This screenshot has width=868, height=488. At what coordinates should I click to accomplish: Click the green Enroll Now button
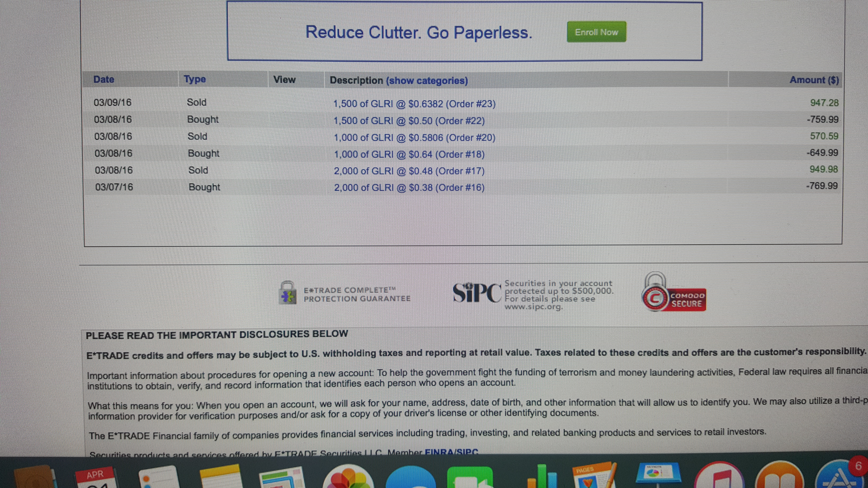pyautogui.click(x=596, y=32)
